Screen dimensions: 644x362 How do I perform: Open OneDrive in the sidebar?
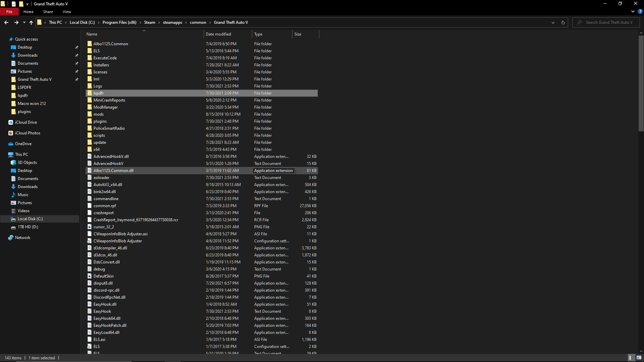coord(23,144)
